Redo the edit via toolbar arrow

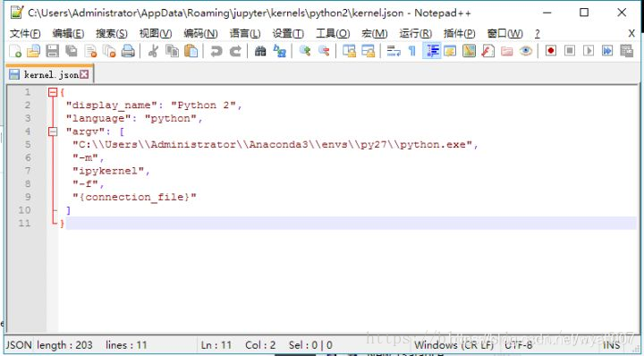(235, 51)
